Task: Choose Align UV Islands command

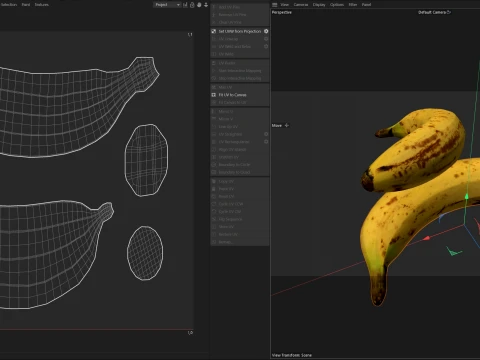Action: pyautogui.click(x=240, y=150)
